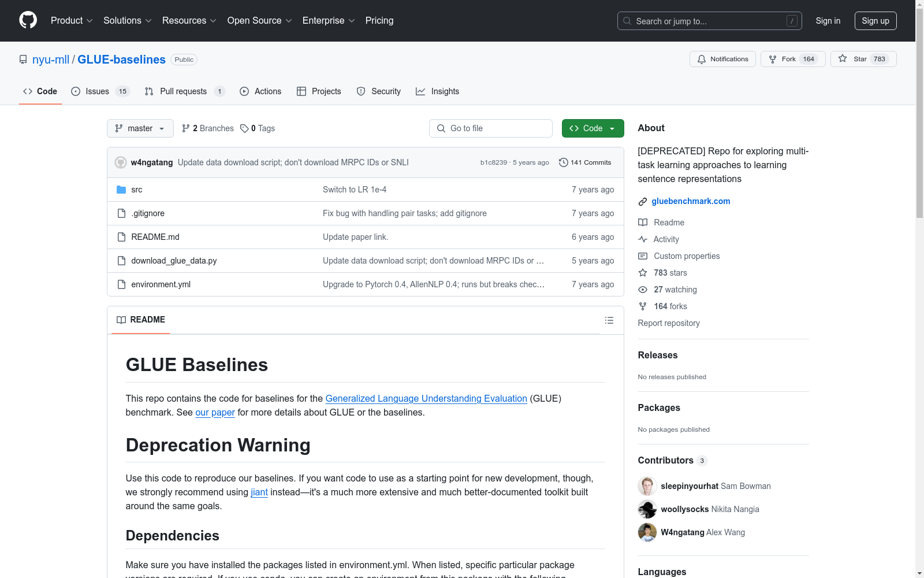
Task: Open the GitHub home logo
Action: (x=28, y=20)
